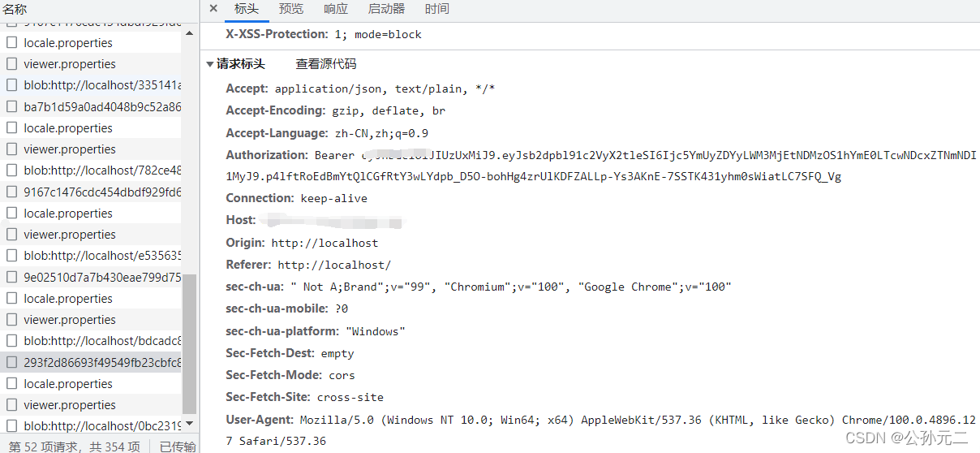Click the Sec-Fetch-Mode cors header line
Viewport: 980px width, 453px height.
click(290, 375)
